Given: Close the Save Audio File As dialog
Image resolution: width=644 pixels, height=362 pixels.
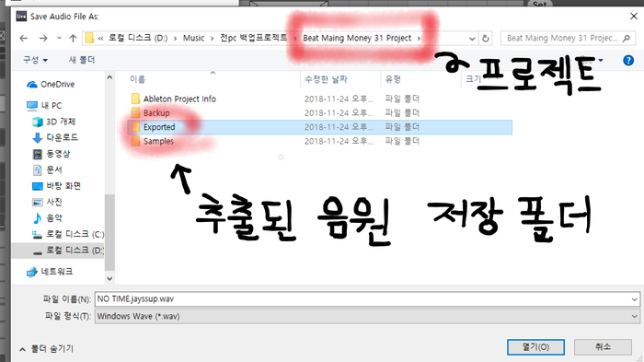Looking at the screenshot, I should click(x=634, y=17).
